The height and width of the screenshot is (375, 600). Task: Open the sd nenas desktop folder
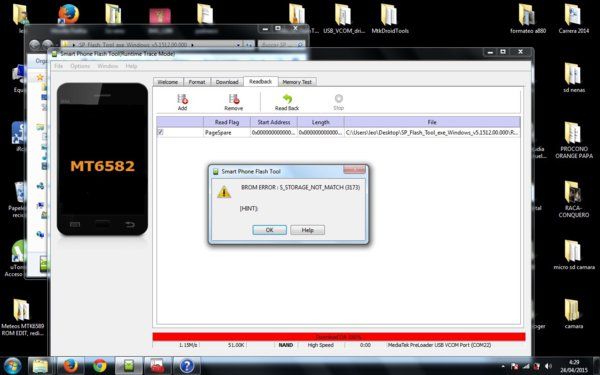click(x=574, y=78)
